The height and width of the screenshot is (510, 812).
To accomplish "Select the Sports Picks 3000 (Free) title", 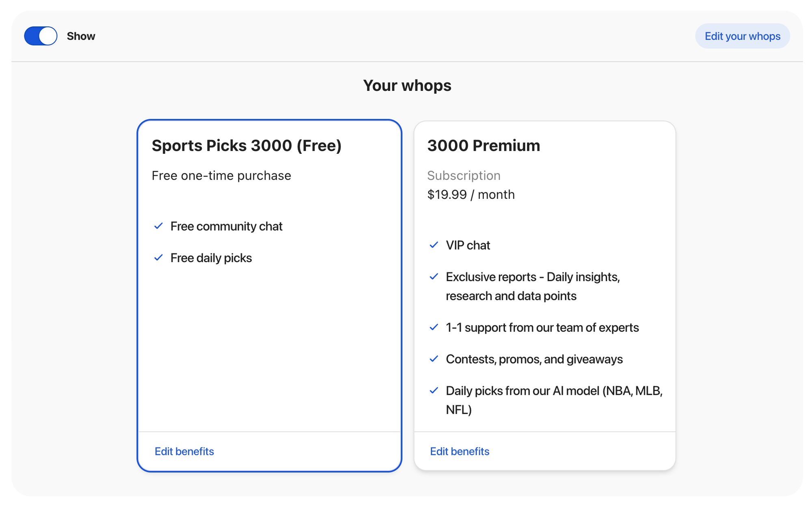I will (246, 146).
